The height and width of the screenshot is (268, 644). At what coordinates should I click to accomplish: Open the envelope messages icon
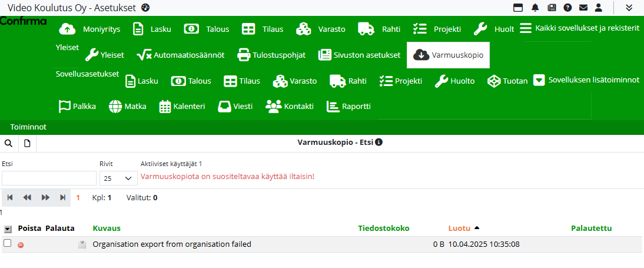[x=583, y=8]
